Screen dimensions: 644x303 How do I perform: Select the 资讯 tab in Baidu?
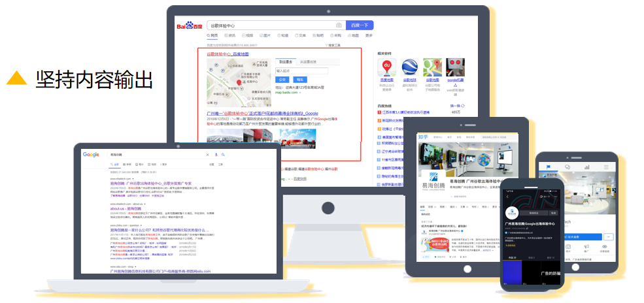pos(230,36)
